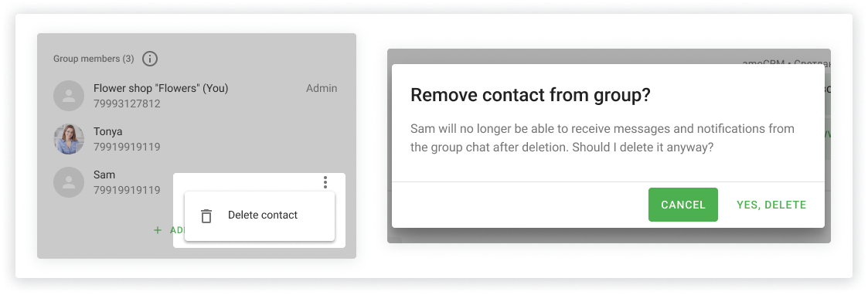The width and height of the screenshot is (868, 295).
Task: Select the Sam member name
Action: click(x=104, y=175)
